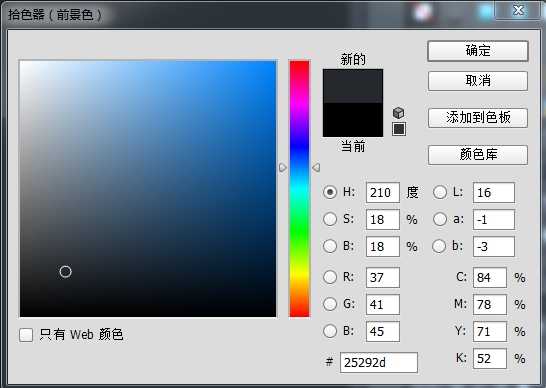This screenshot has width=546, height=388.
Task: Select the Lab b radio button
Action: pyautogui.click(x=439, y=246)
